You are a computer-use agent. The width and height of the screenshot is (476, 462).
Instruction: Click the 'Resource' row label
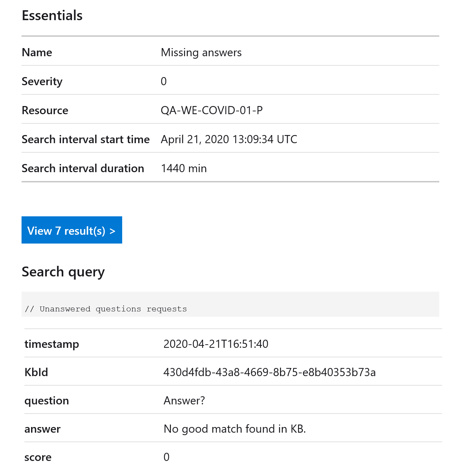pos(45,110)
